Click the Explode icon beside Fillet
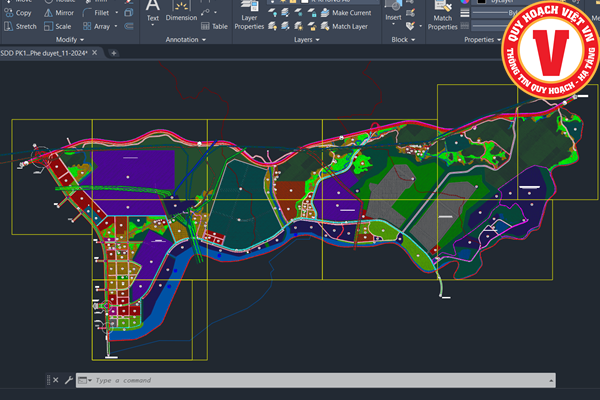 129,13
